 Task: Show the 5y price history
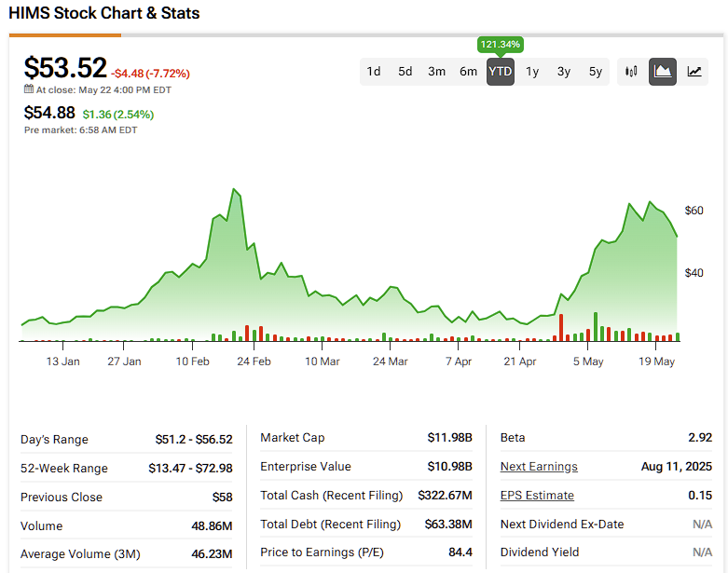(596, 72)
